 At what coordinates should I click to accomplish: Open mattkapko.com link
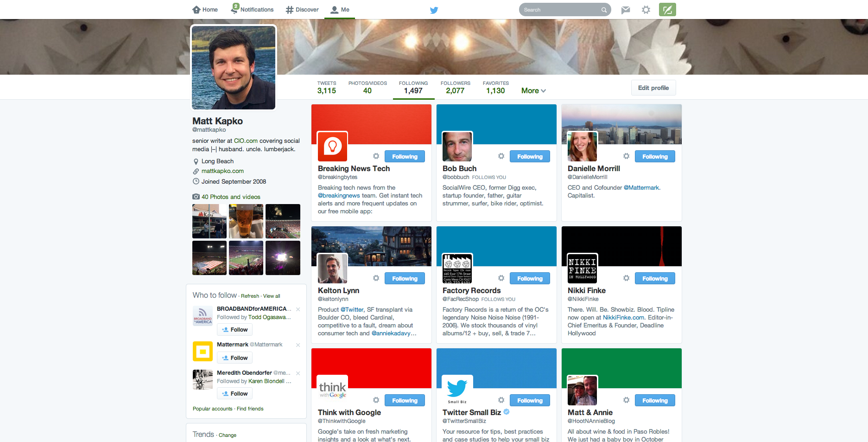222,171
